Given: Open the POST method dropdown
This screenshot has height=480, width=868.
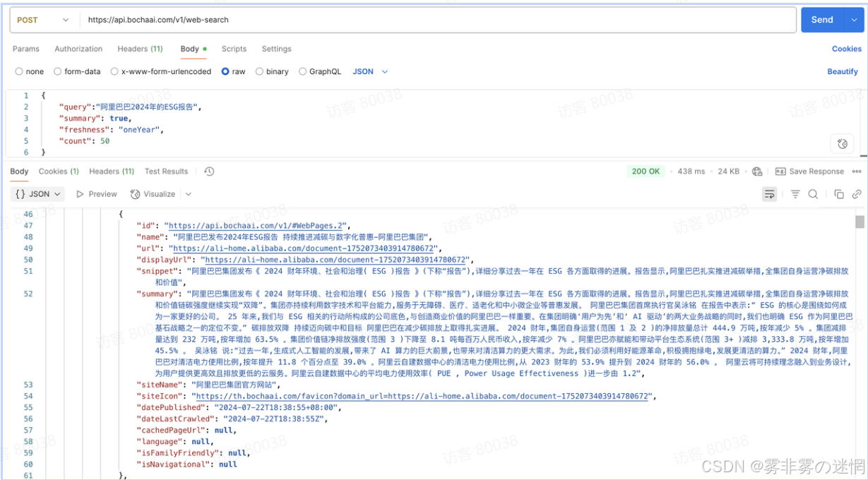Looking at the screenshot, I should (43, 20).
